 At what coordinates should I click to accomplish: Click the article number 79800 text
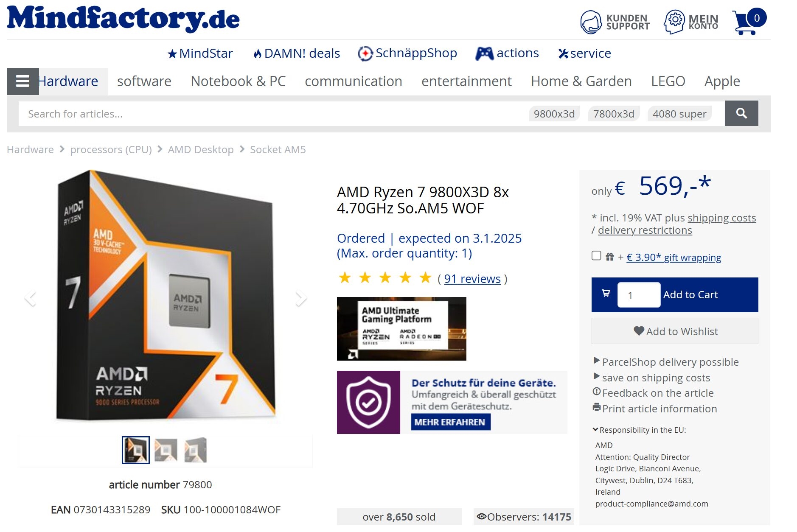click(x=160, y=484)
